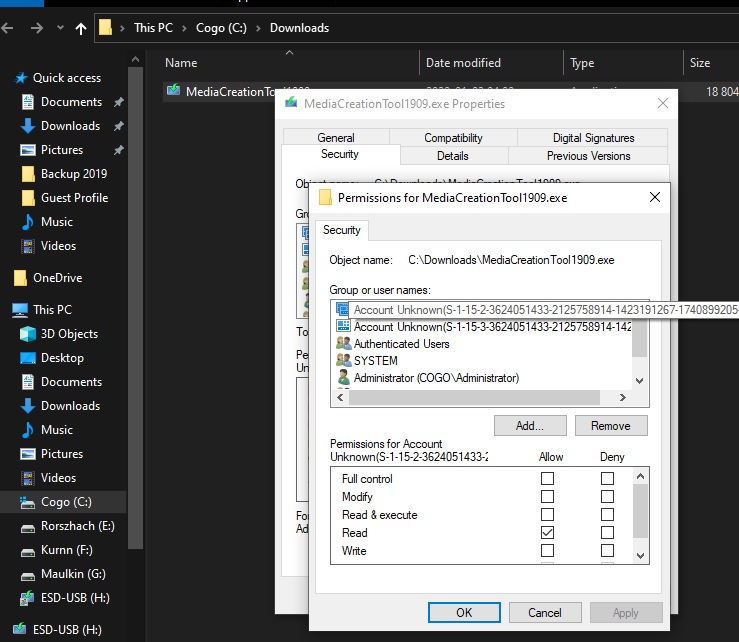Viewport: 739px width, 642px height.
Task: Sort by Size column header
Action: click(700, 63)
